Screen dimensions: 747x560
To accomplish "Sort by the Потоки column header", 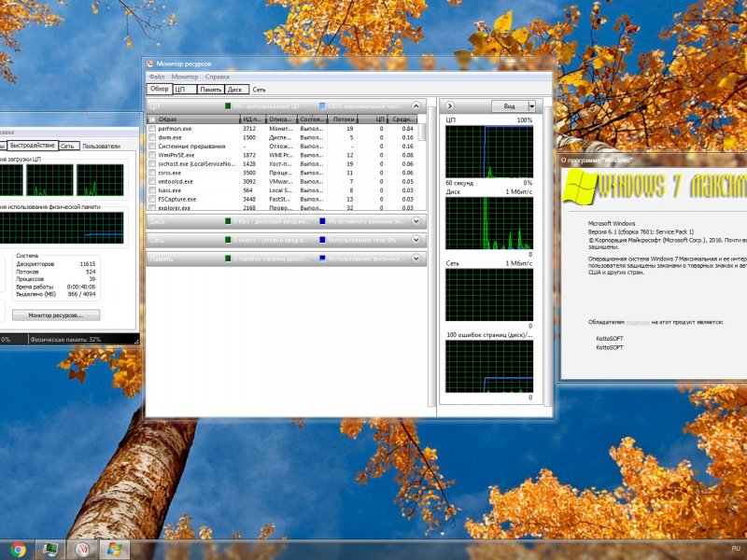I will pos(343,119).
